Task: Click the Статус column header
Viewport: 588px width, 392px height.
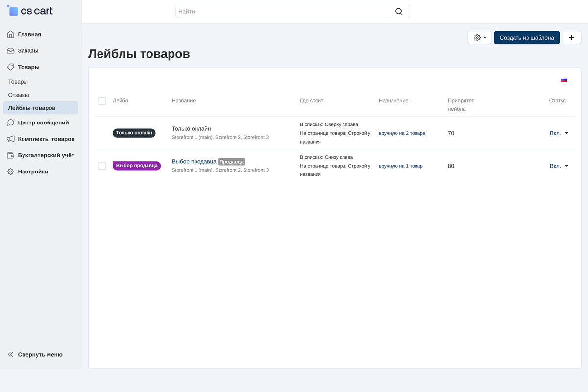Action: coord(558,101)
